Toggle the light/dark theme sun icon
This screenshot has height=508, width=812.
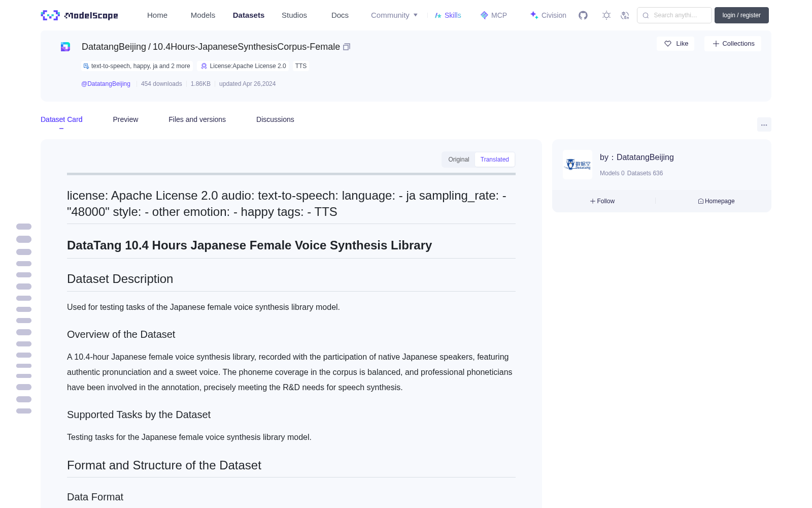[606, 15]
